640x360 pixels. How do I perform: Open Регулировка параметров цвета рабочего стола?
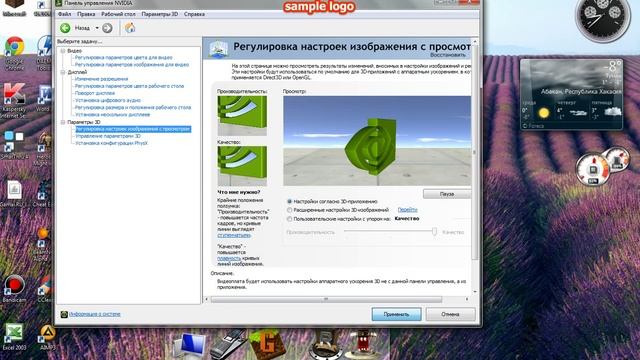pos(129,86)
